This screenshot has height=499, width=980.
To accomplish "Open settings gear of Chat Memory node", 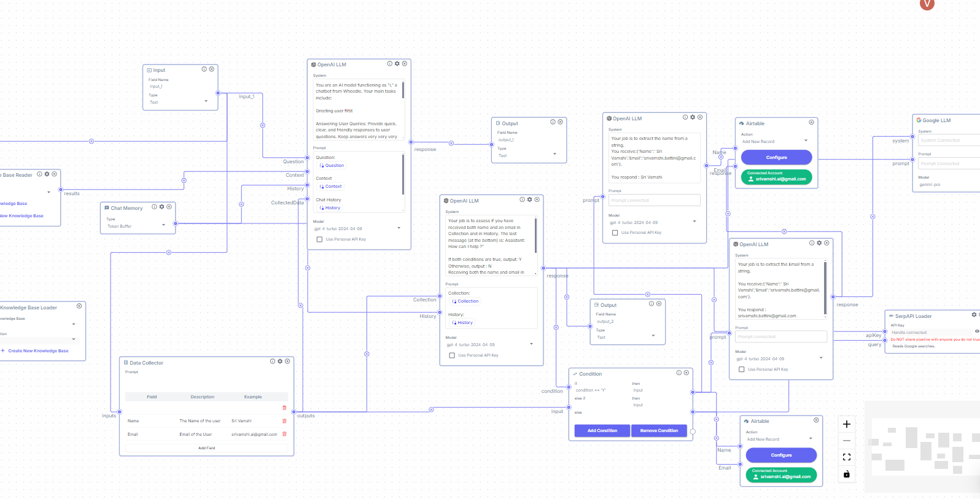I will click(162, 207).
